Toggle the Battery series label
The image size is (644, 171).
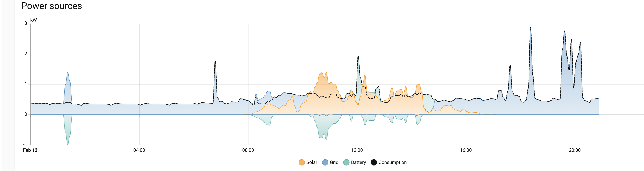[358, 163]
